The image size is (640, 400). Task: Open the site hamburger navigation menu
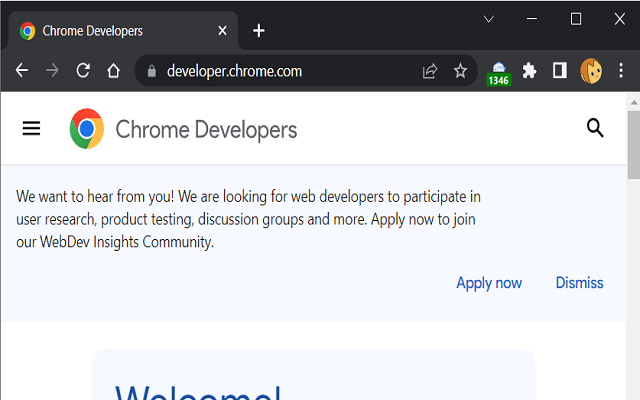click(x=31, y=128)
